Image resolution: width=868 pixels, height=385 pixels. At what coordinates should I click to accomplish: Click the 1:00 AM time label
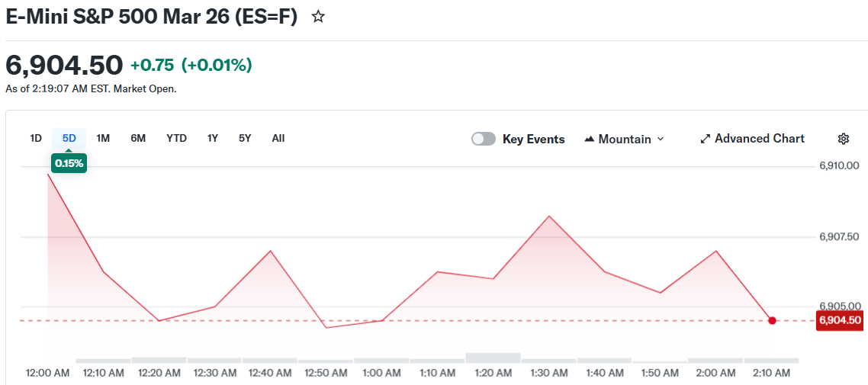pos(381,373)
